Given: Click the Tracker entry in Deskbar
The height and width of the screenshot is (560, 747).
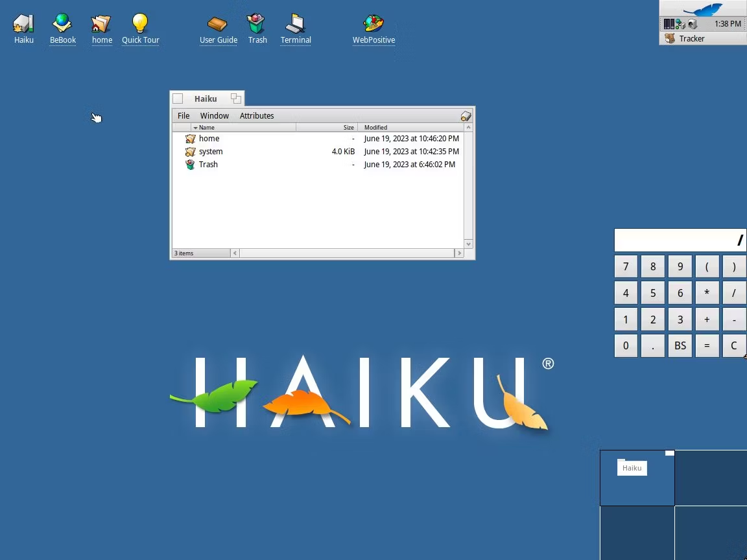Looking at the screenshot, I should click(x=703, y=39).
